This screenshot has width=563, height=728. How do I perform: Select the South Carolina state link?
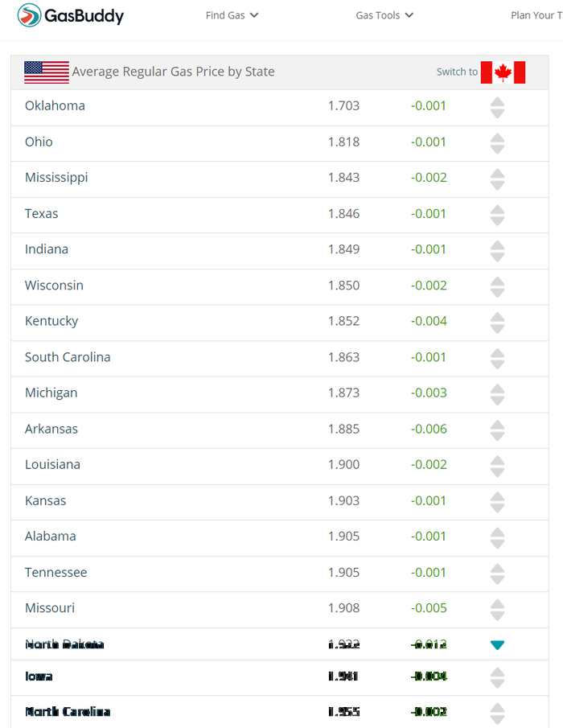point(68,357)
